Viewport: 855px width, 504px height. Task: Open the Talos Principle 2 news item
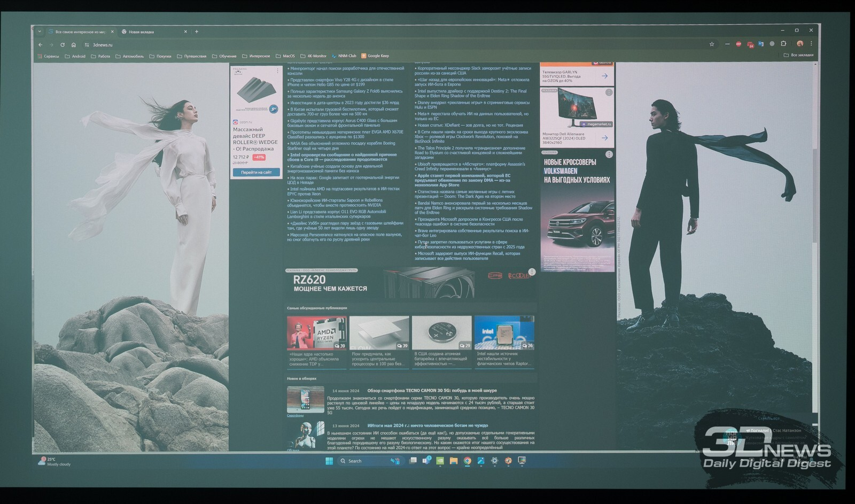coord(470,153)
